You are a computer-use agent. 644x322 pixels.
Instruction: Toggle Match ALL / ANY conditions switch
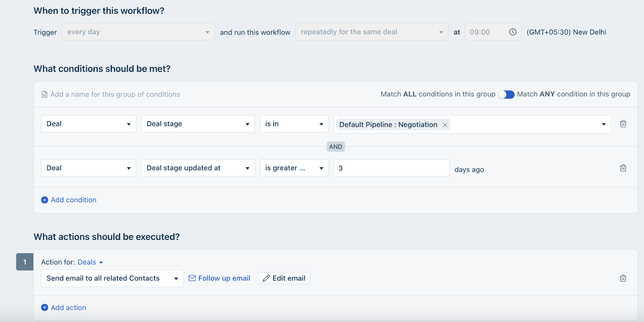coord(506,94)
